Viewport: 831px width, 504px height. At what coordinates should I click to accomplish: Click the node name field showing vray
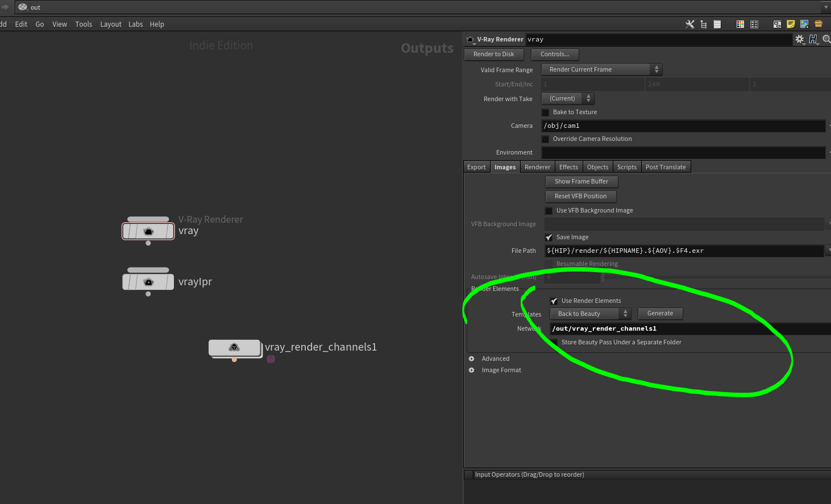tap(658, 40)
